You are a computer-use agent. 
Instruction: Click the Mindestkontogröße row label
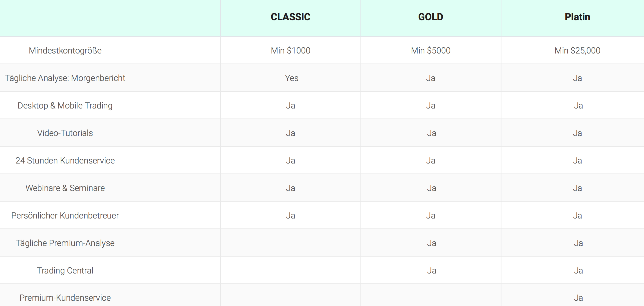click(65, 50)
